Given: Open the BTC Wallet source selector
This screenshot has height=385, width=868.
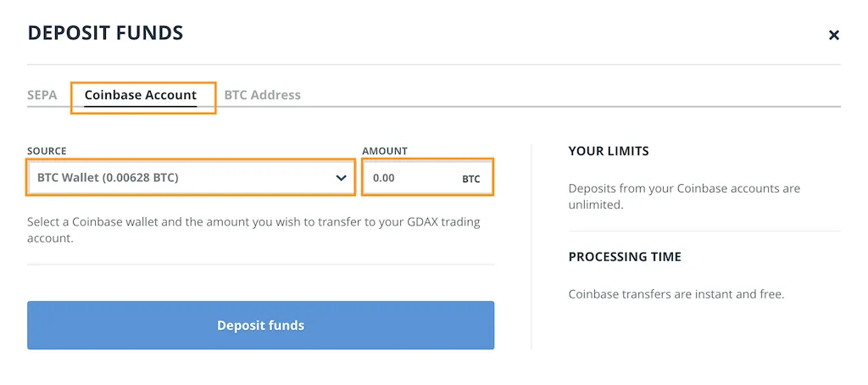Looking at the screenshot, I should click(191, 177).
